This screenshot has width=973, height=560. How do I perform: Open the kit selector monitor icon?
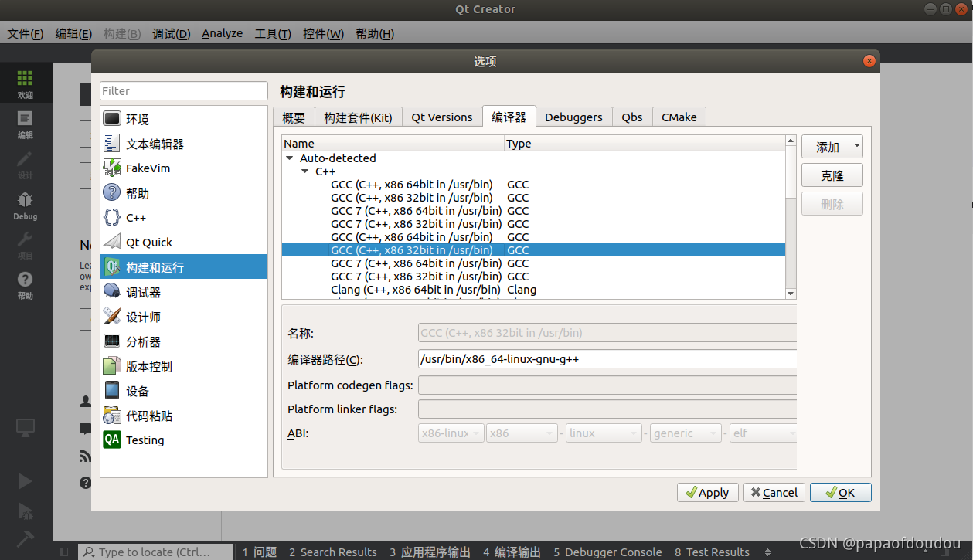pyautogui.click(x=25, y=426)
